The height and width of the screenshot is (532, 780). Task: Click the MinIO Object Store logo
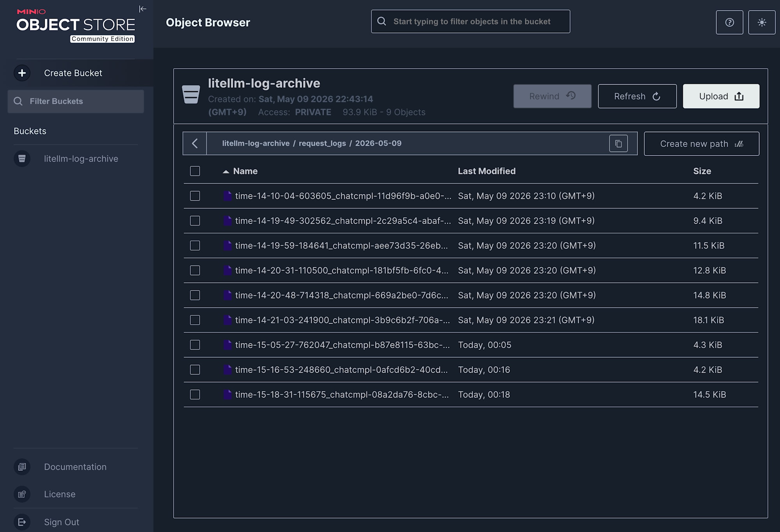pyautogui.click(x=76, y=25)
